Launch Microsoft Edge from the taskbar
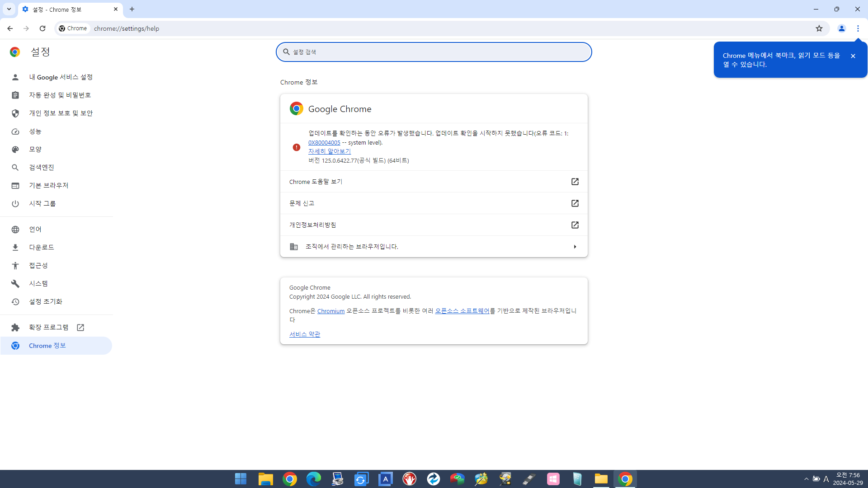868x488 pixels. pyautogui.click(x=313, y=479)
